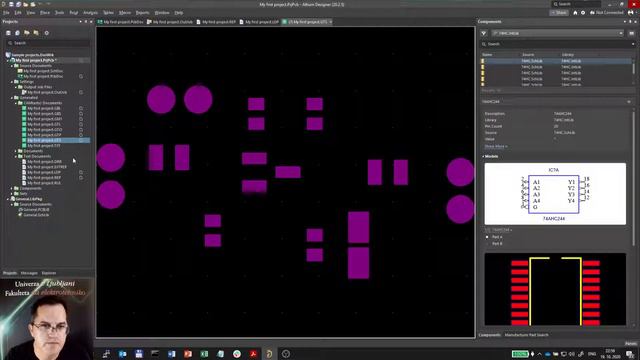Click the Share button
The image size is (640, 360).
pos(559,13)
